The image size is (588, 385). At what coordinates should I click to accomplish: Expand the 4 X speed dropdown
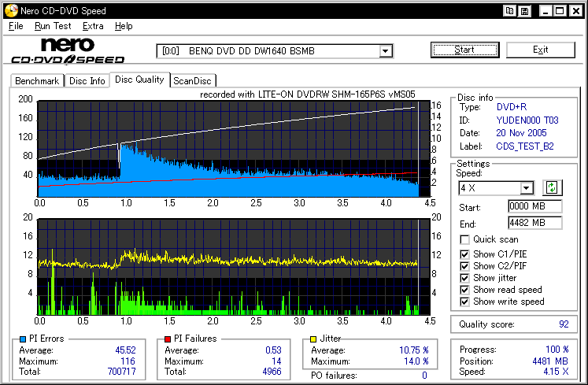click(527, 188)
